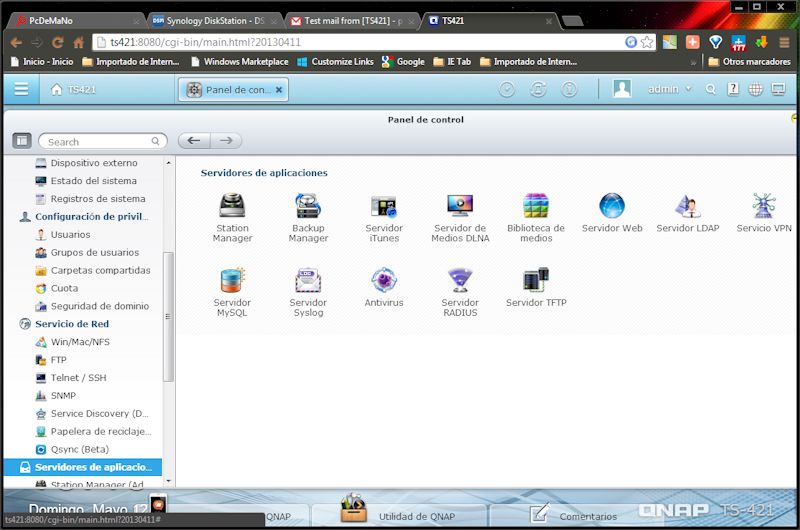Open the Google bookmark
The image size is (800, 530).
pos(403,62)
